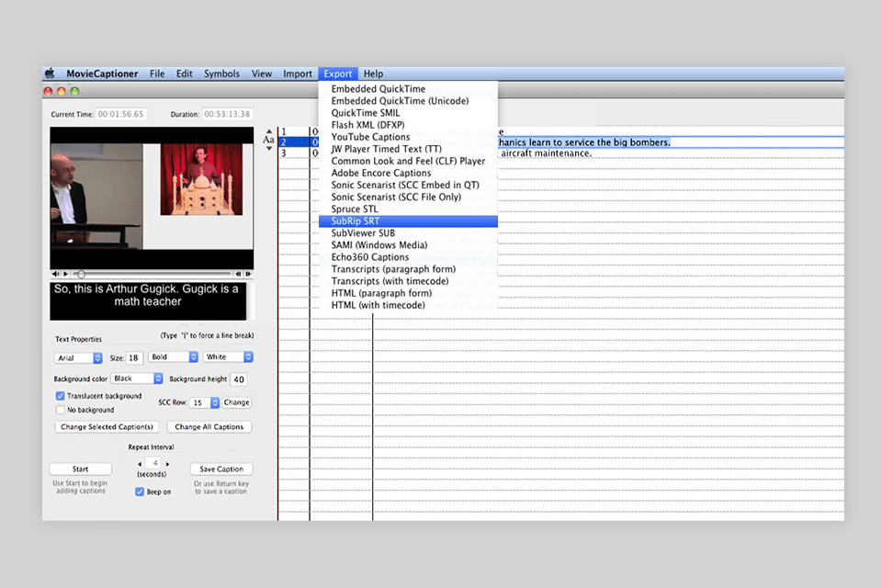Choose Embedded QuickTime export
882x588 pixels.
click(408, 89)
